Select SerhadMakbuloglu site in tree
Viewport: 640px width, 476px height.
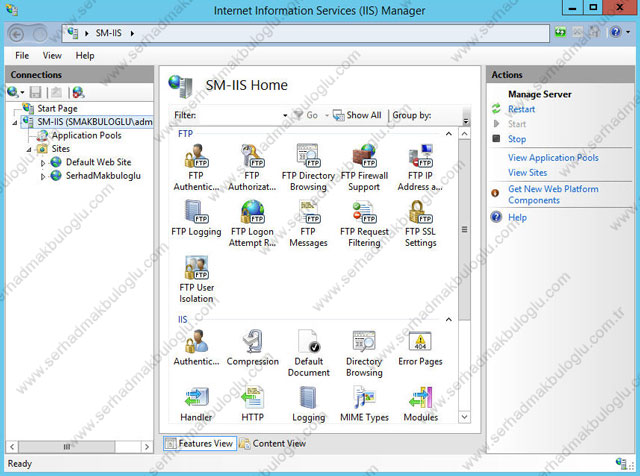tap(103, 176)
